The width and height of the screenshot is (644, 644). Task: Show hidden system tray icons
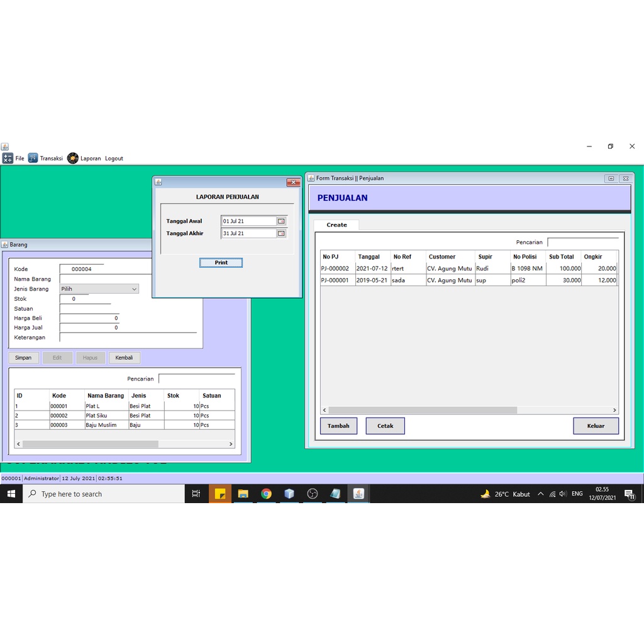pyautogui.click(x=540, y=494)
